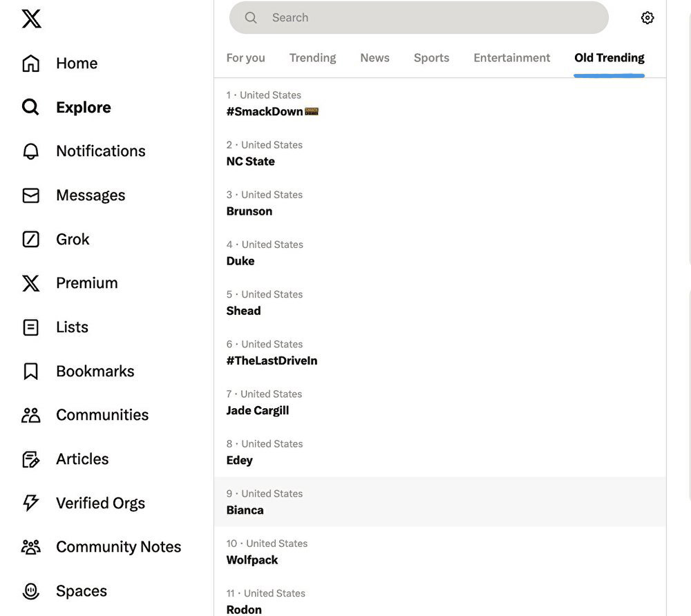This screenshot has height=616, width=691.
Task: Open the Brunson trend
Action: click(x=439, y=203)
